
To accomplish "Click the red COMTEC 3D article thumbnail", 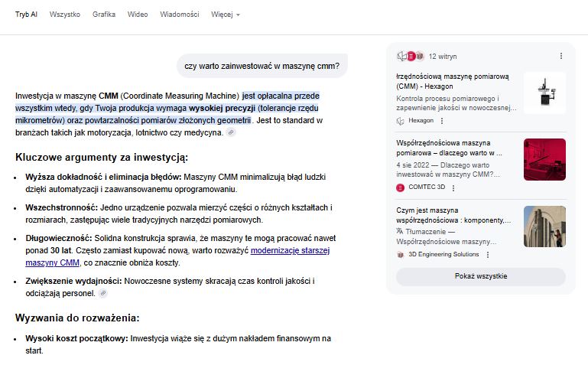I will point(544,159).
